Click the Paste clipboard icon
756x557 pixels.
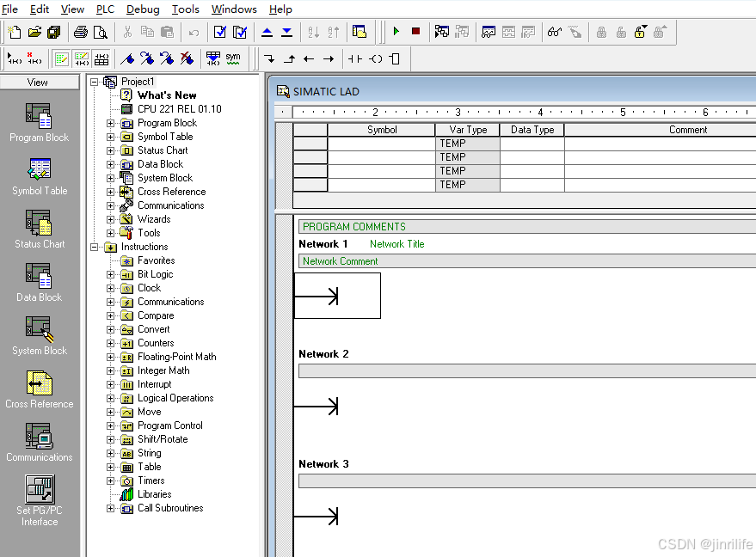click(167, 33)
